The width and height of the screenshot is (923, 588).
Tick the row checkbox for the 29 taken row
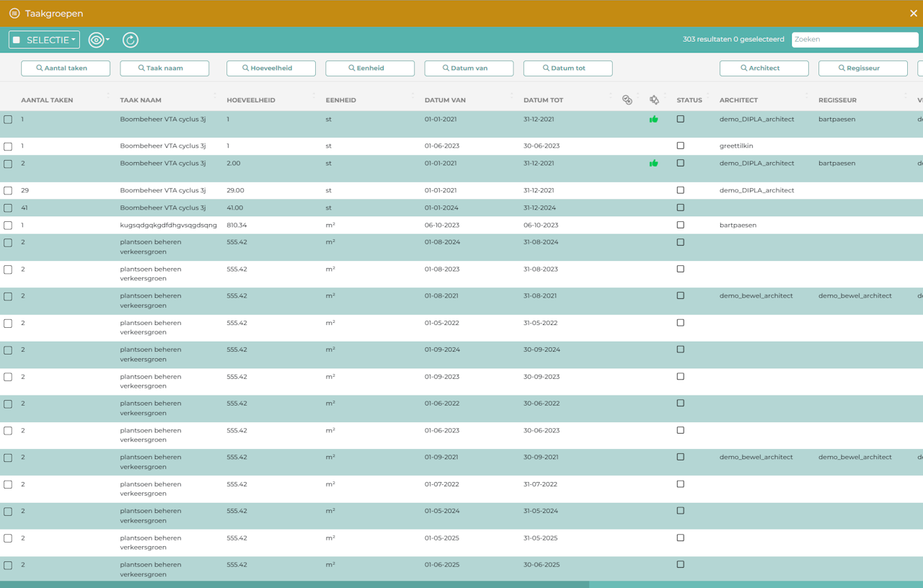(x=8, y=191)
